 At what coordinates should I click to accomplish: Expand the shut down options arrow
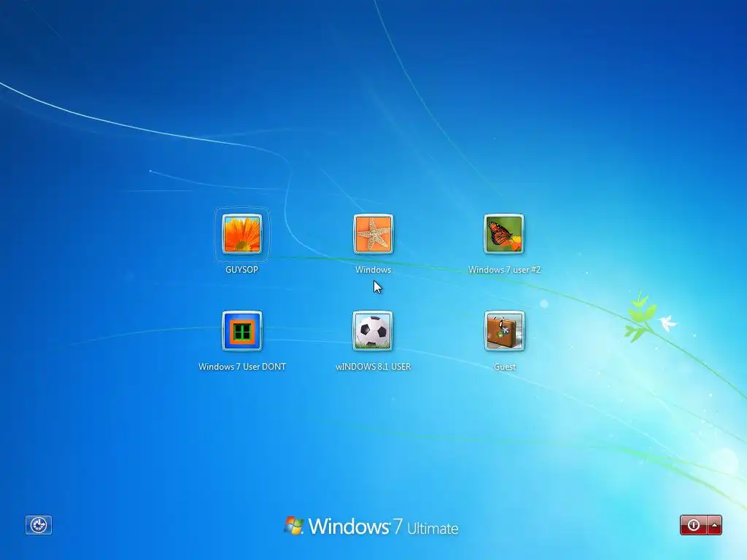[x=715, y=525]
